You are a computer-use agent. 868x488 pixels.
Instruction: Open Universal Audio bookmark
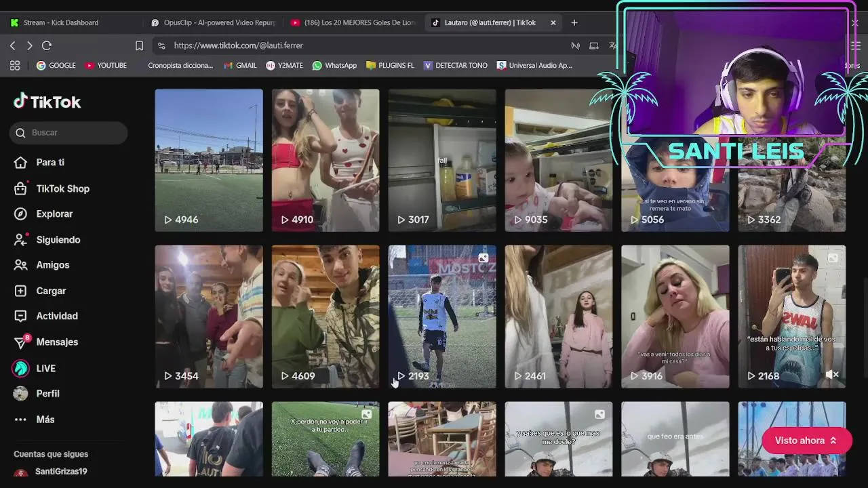click(534, 66)
